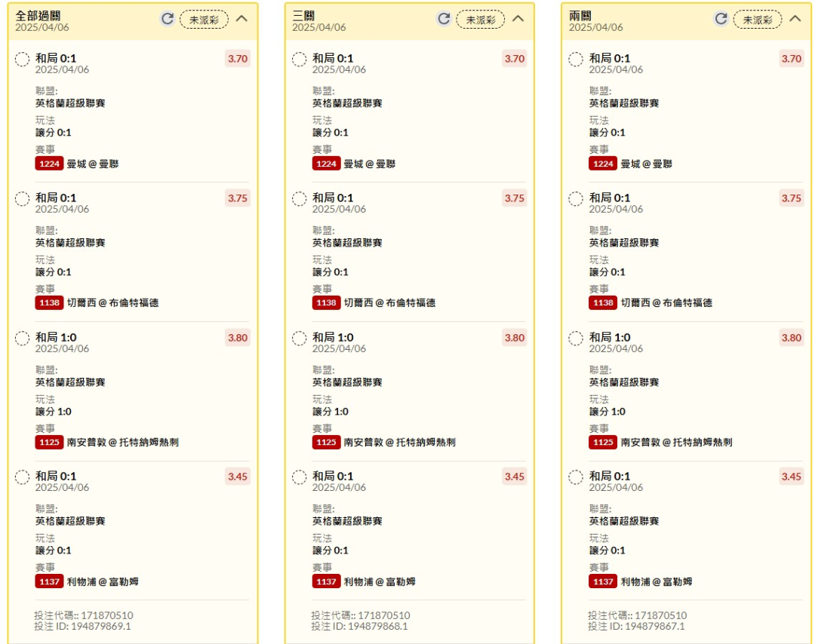Click 和局 1:0 heading in 三關 card
The image size is (815, 644).
[334, 338]
